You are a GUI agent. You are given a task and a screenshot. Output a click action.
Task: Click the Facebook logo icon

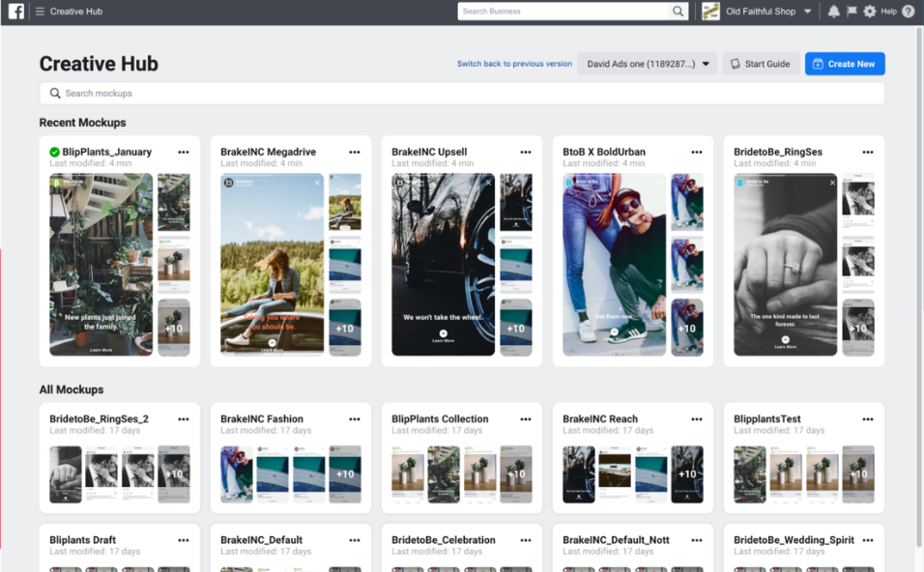(x=16, y=12)
